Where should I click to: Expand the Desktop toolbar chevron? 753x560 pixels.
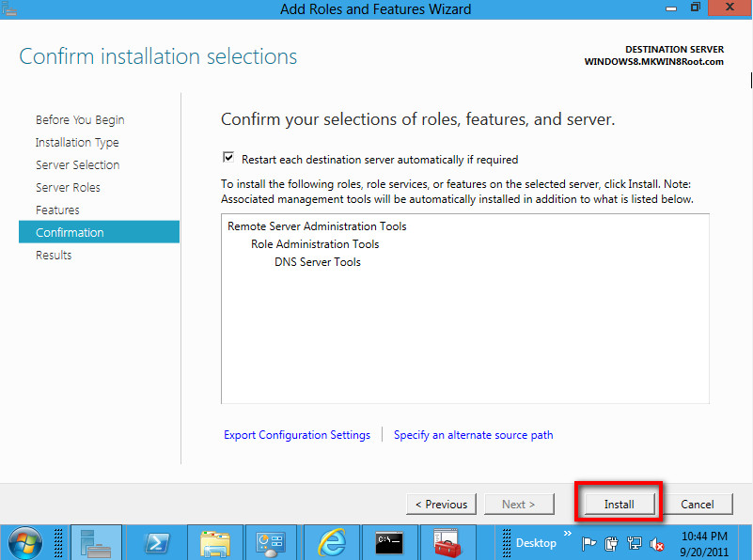point(568,536)
